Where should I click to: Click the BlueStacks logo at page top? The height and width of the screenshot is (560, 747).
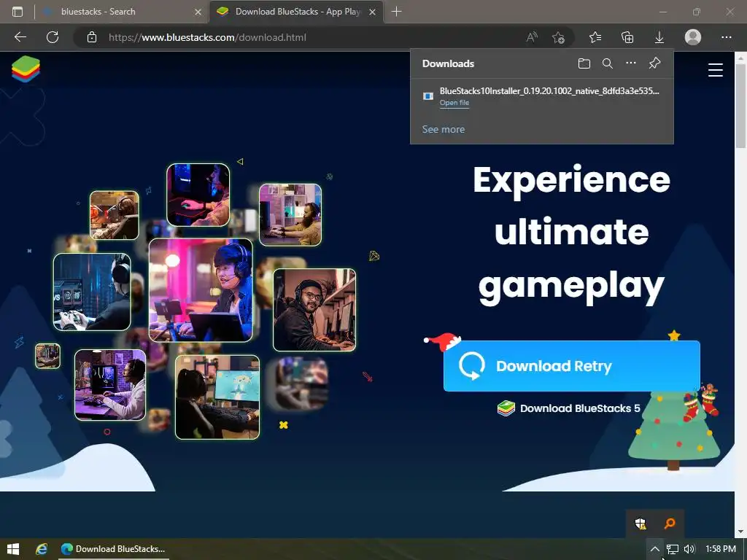pyautogui.click(x=26, y=69)
